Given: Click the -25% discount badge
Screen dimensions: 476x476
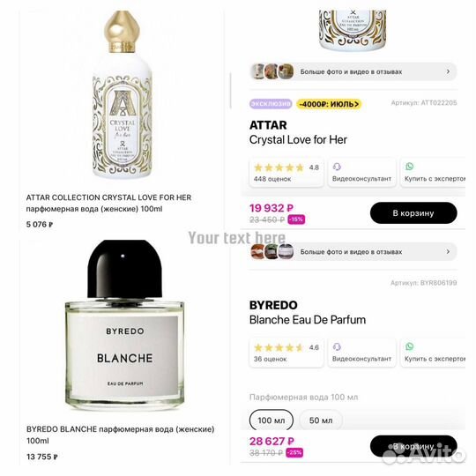Looking at the screenshot, I should click(x=294, y=452).
